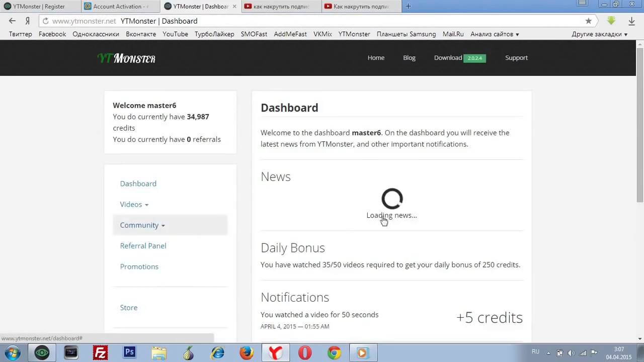Screen dimensions: 644x362
Task: Open the dark monitor app in taskbar
Action: coord(71,353)
